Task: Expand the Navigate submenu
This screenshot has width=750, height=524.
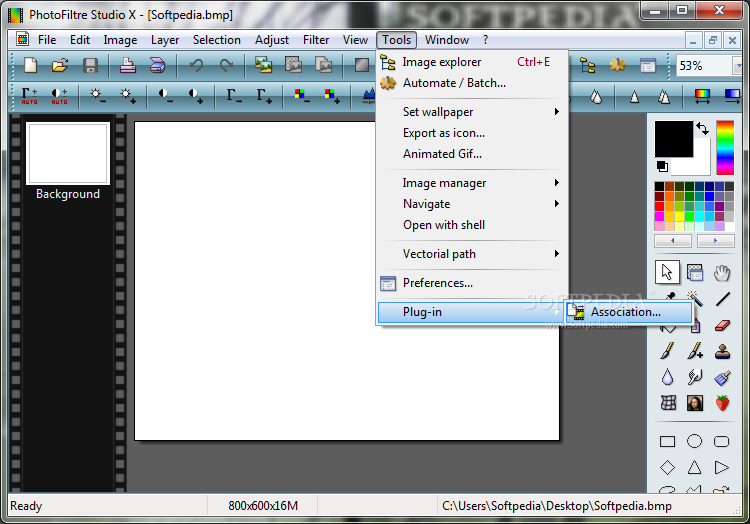Action: coord(472,204)
